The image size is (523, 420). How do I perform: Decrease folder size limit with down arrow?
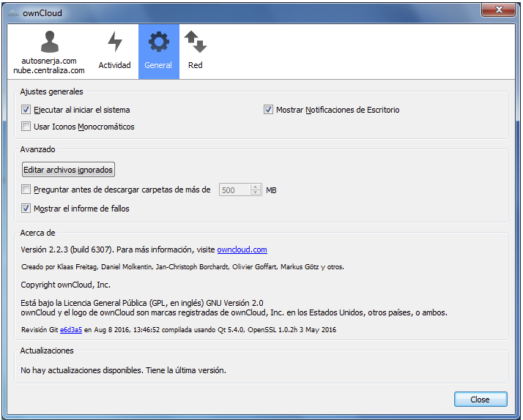256,193
